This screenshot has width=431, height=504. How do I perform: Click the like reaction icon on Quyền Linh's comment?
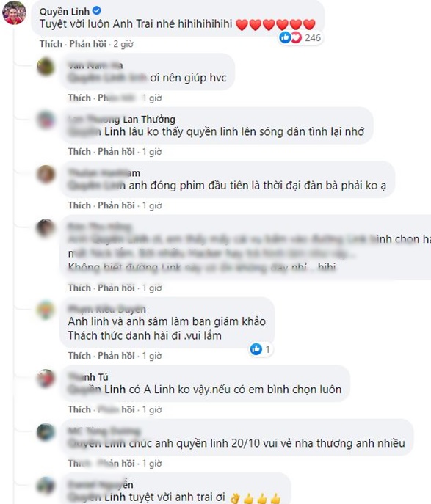(x=285, y=37)
